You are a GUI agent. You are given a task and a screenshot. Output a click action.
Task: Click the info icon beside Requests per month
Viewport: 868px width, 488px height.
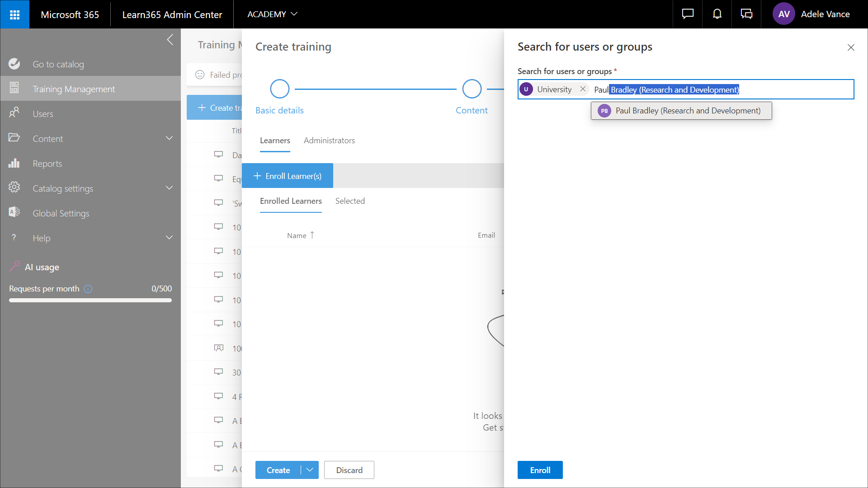point(88,289)
